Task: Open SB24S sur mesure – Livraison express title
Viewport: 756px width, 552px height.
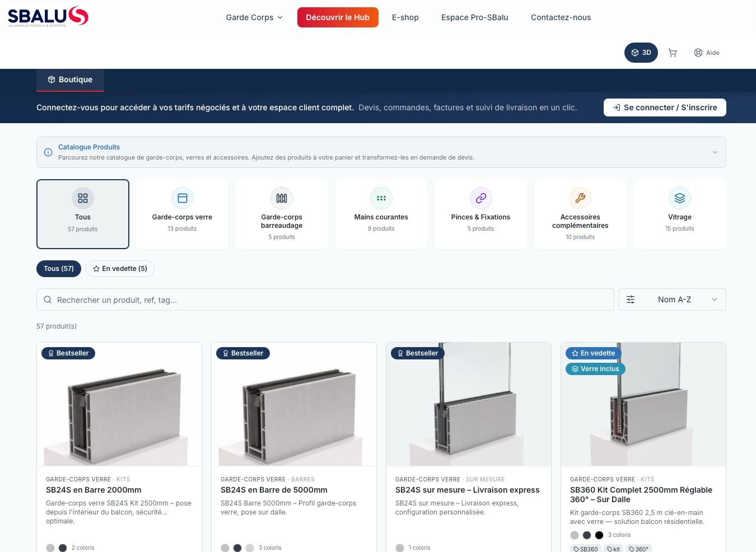Action: pyautogui.click(x=468, y=490)
